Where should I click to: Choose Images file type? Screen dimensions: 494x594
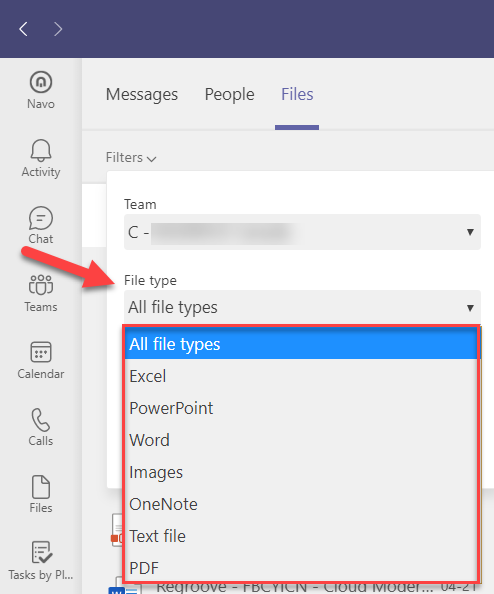pos(301,472)
